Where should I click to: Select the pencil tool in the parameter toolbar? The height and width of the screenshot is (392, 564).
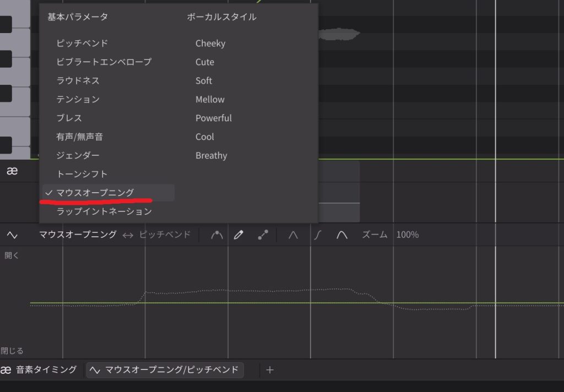point(238,235)
